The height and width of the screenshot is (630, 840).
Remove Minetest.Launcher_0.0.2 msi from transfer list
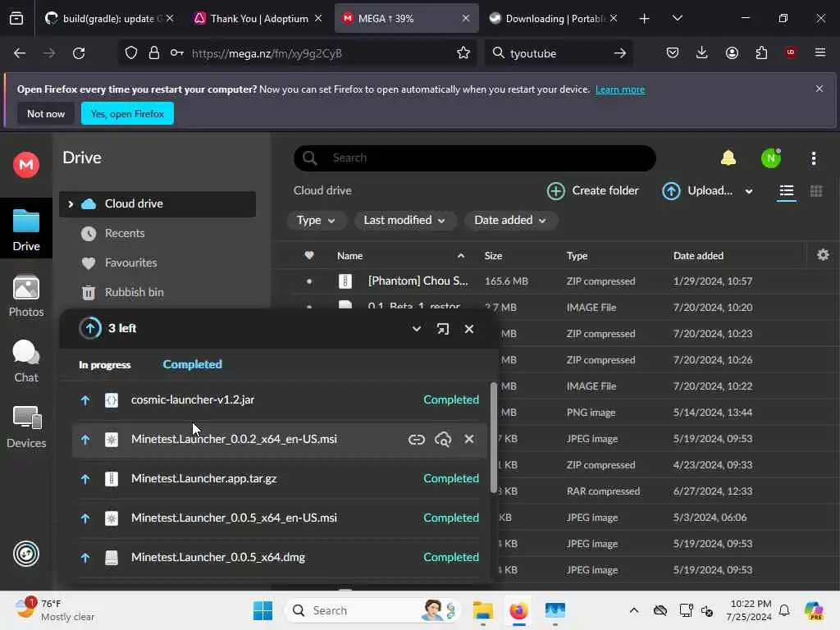(x=469, y=439)
